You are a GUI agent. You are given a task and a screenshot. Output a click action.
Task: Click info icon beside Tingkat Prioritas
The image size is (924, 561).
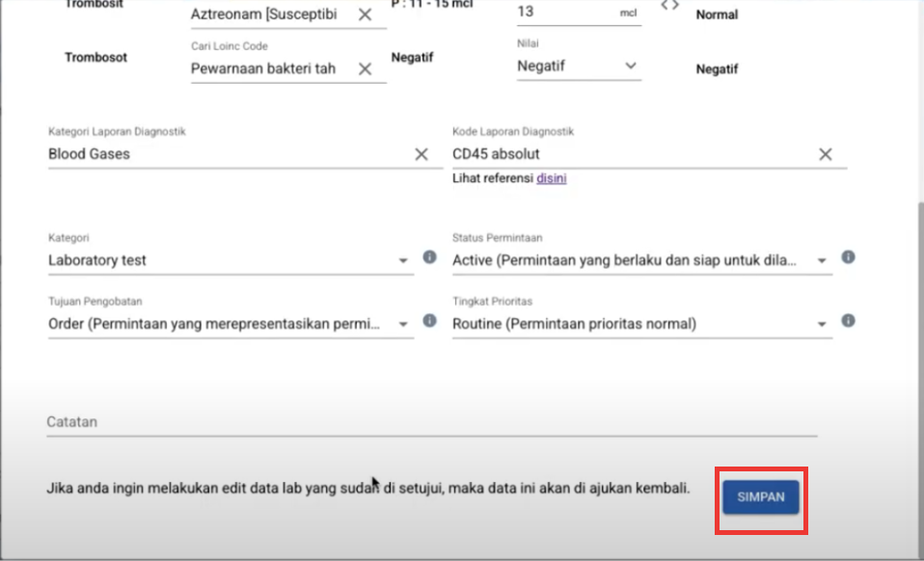848,321
